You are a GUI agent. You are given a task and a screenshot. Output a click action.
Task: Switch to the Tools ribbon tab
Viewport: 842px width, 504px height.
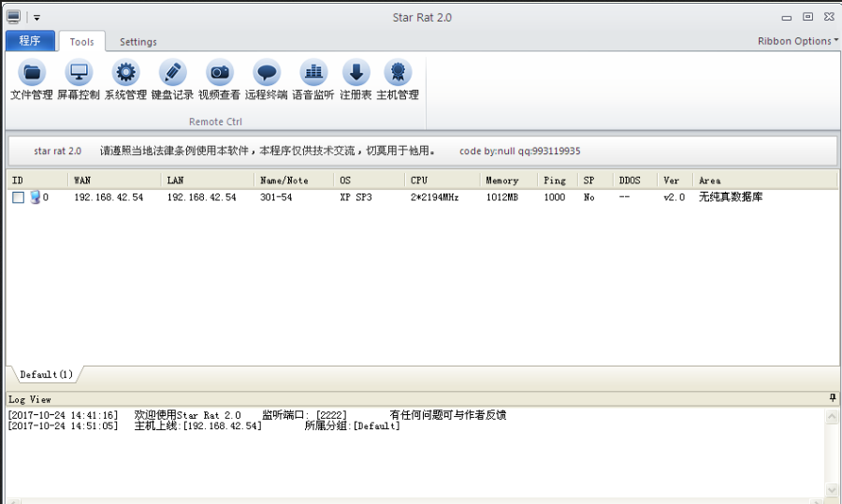tap(81, 41)
